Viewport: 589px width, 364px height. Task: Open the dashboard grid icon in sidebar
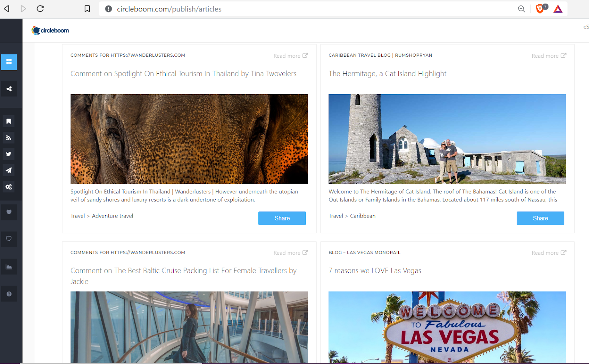[x=9, y=62]
